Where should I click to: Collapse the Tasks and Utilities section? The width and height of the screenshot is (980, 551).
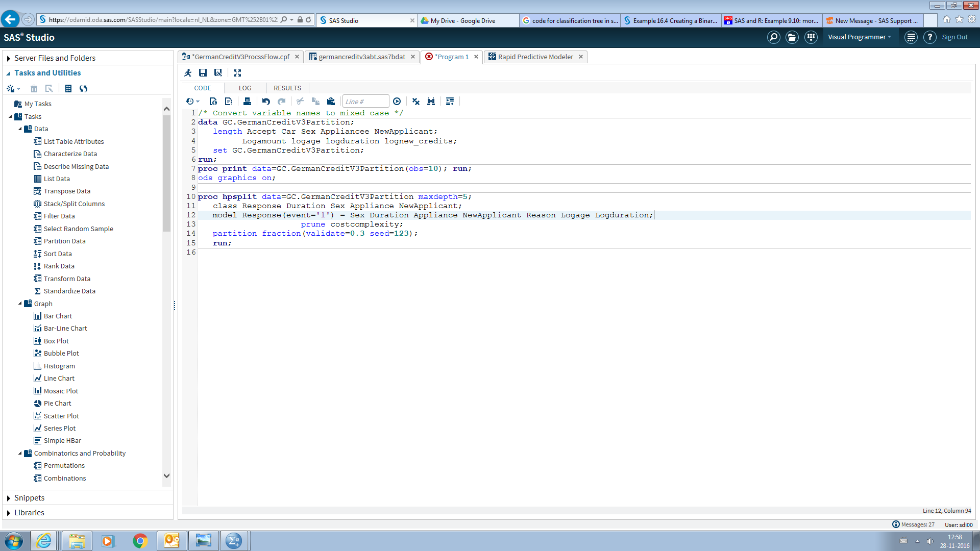(x=9, y=73)
